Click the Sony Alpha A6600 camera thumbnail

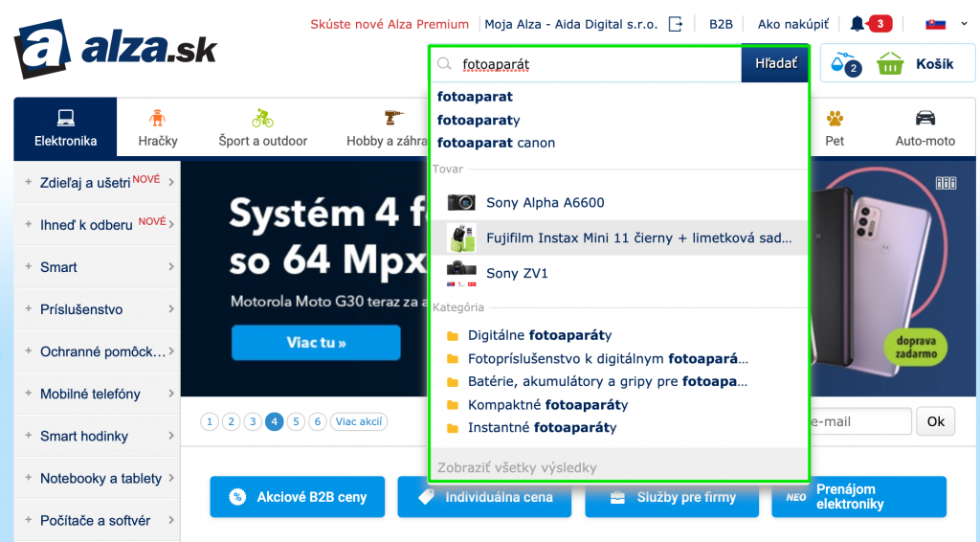461,202
